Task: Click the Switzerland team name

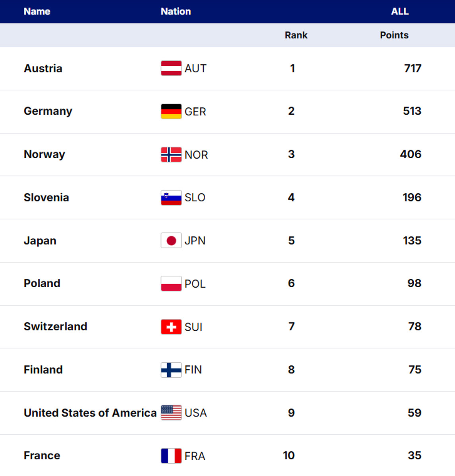Action: click(55, 326)
